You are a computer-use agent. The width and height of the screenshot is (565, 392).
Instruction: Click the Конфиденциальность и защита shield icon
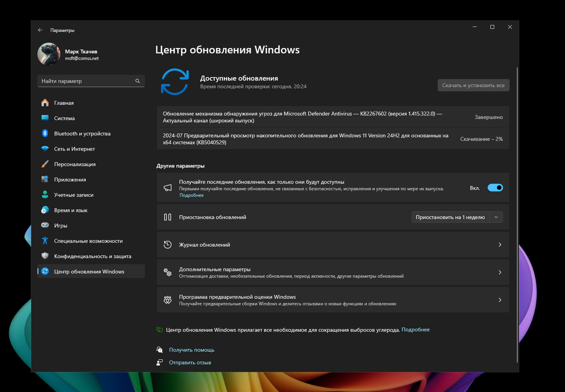click(x=45, y=256)
